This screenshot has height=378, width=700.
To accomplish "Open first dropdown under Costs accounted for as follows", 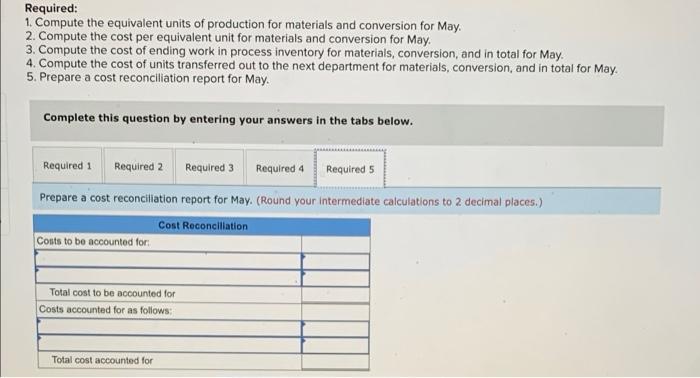I will click(170, 328).
